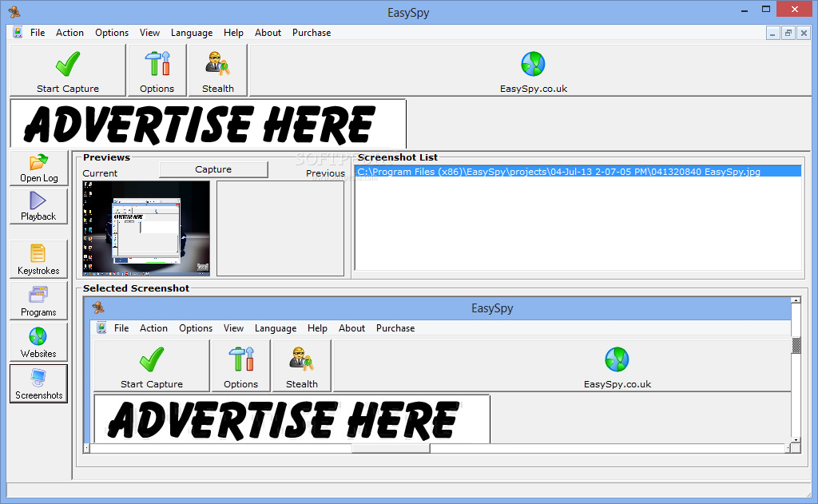Visit EasySpy.co.uk globe toolbar button
This screenshot has width=818, height=504.
pos(533,70)
